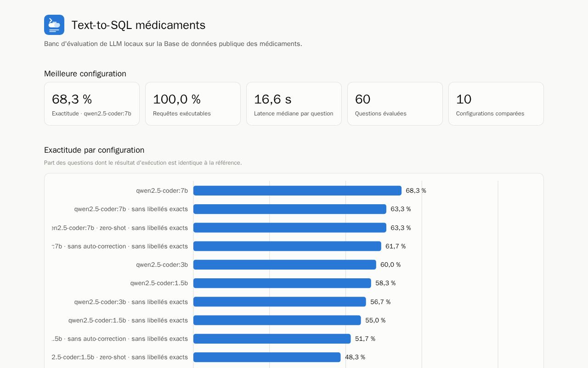The height and width of the screenshot is (368, 588).
Task: Click the 7b 'sans auto-correction' row label
Action: [x=120, y=246]
